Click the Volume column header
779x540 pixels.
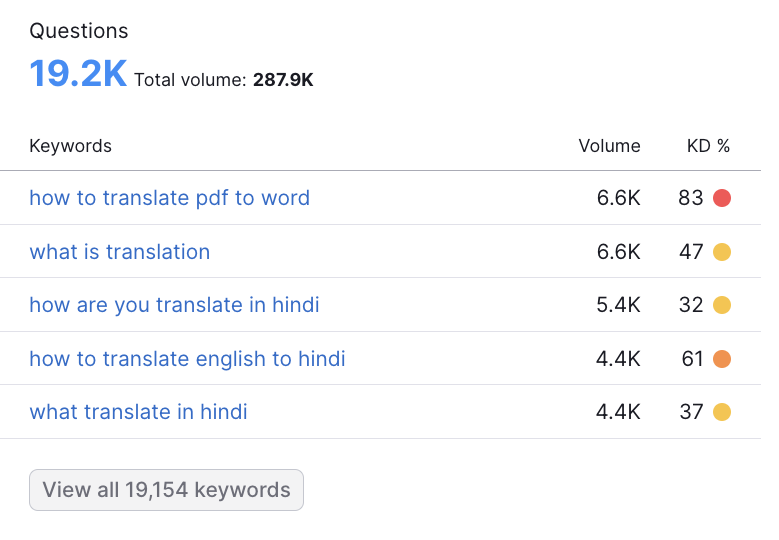point(609,146)
